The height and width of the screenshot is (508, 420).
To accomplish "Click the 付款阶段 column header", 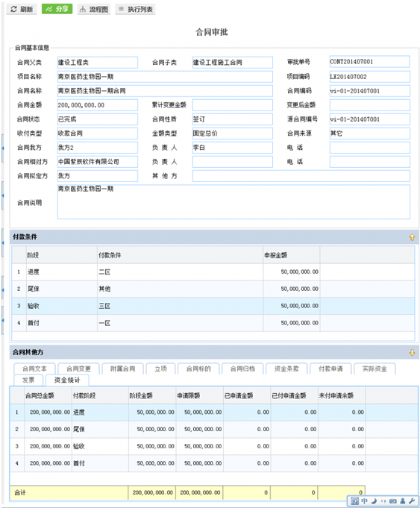I will pyautogui.click(x=100, y=395).
